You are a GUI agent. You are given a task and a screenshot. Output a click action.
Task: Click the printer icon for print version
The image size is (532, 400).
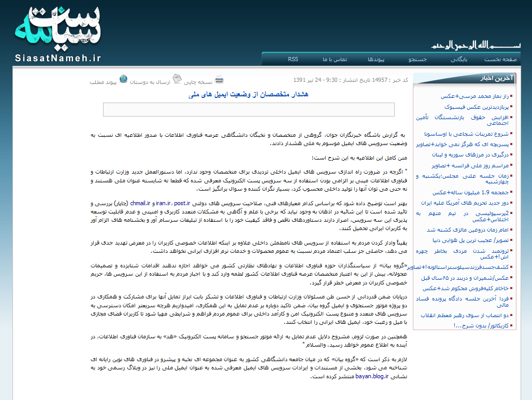219,80
